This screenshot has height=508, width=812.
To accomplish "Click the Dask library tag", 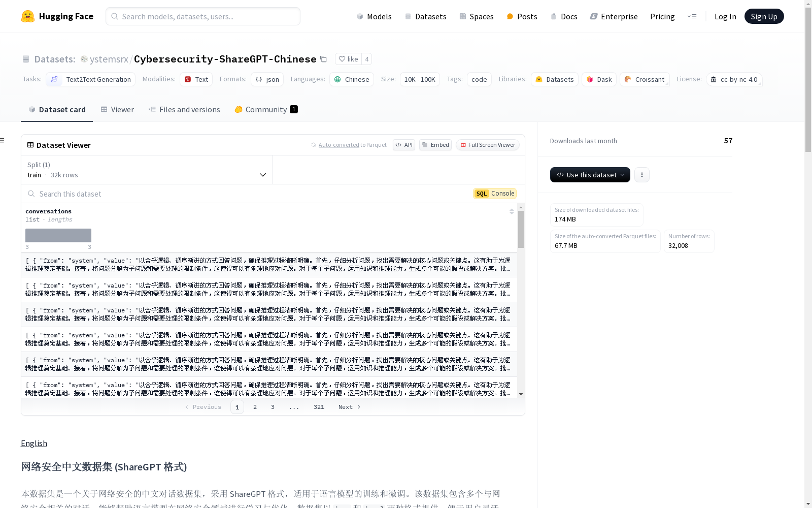I will coord(599,79).
